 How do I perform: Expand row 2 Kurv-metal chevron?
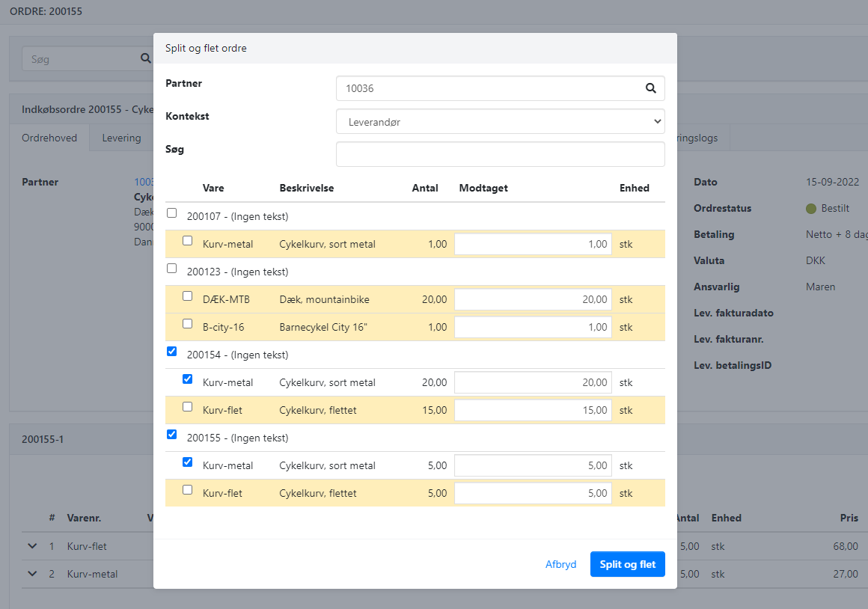point(32,574)
